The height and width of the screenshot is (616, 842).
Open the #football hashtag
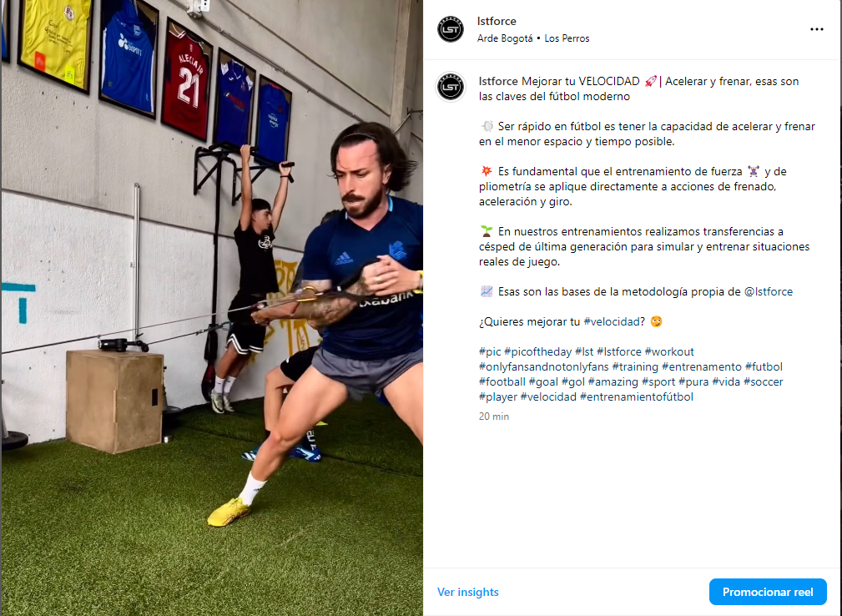pyautogui.click(x=502, y=381)
